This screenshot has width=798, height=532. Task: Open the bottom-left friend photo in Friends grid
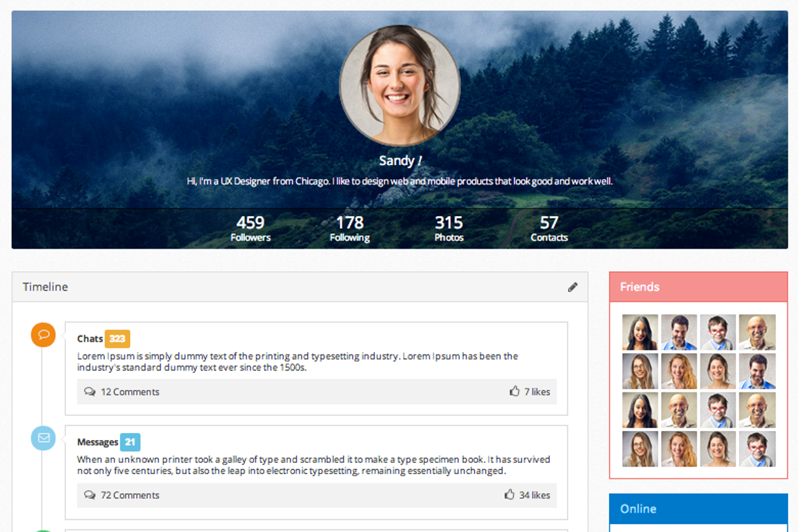pyautogui.click(x=640, y=449)
